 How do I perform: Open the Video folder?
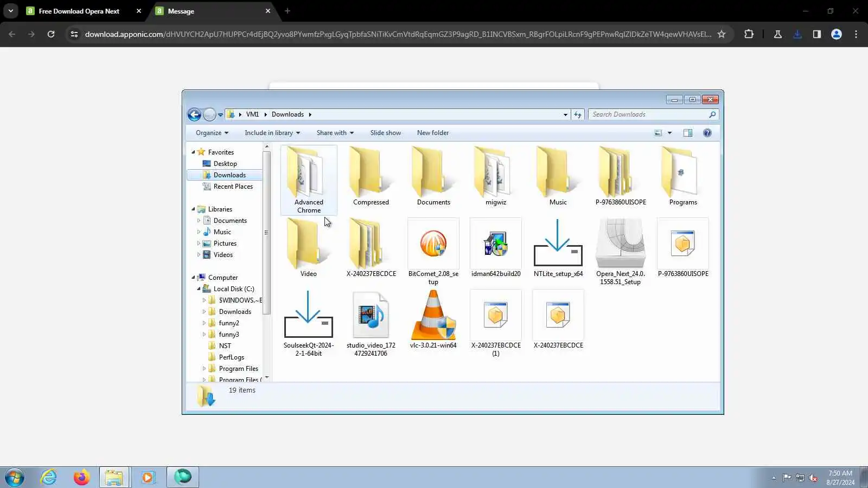coord(309,248)
